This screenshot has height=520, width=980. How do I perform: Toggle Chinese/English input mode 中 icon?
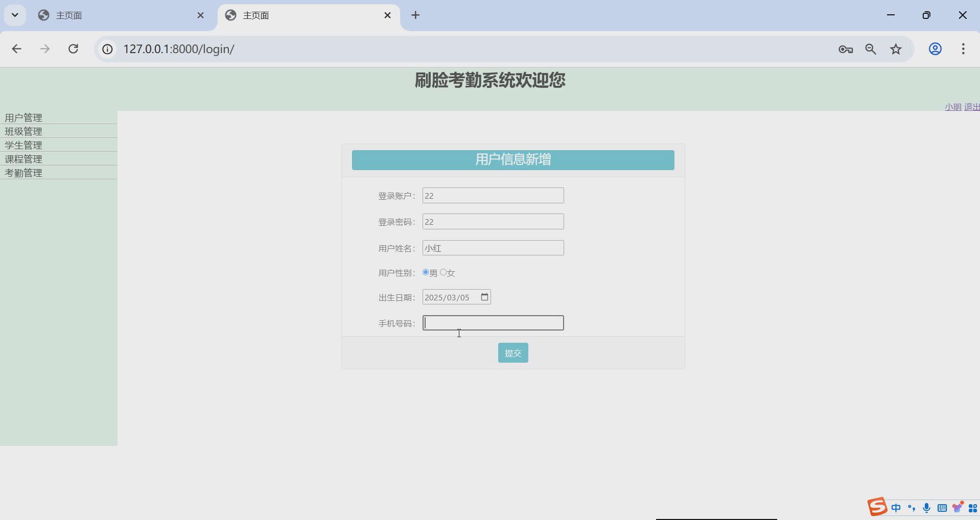pyautogui.click(x=897, y=507)
